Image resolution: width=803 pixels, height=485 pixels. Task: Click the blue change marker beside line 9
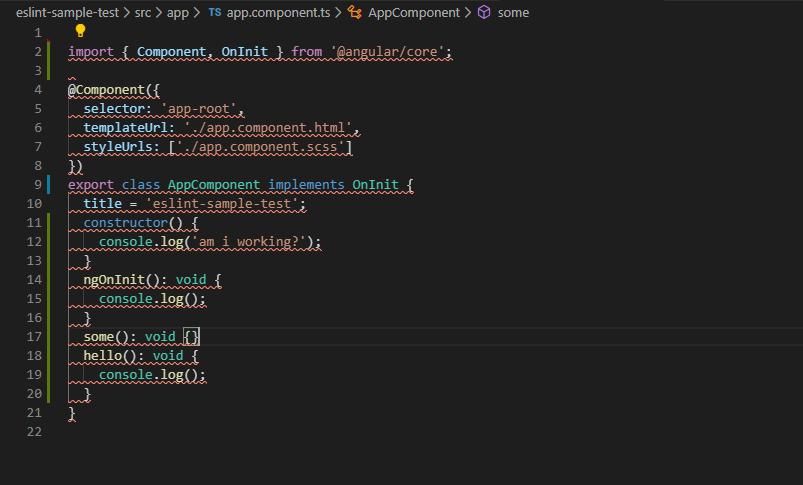point(49,185)
